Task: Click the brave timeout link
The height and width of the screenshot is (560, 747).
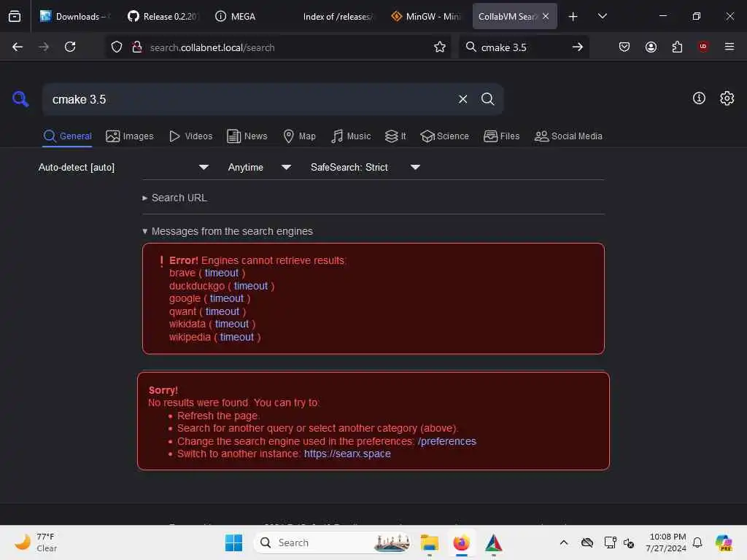Action: pyautogui.click(x=222, y=273)
